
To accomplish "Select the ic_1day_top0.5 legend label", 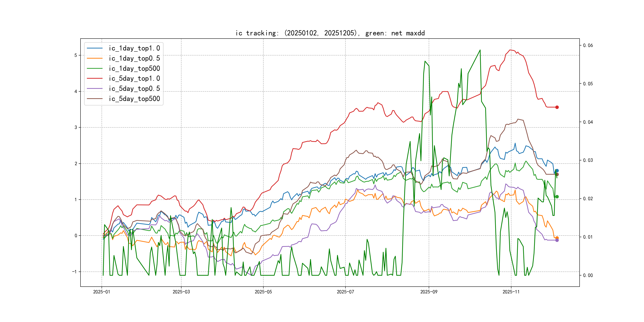I will [x=134, y=58].
